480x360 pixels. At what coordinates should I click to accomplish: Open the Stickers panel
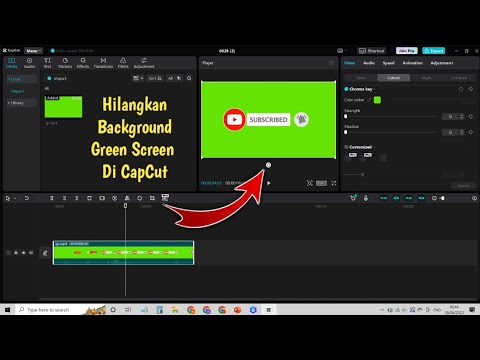65,63
